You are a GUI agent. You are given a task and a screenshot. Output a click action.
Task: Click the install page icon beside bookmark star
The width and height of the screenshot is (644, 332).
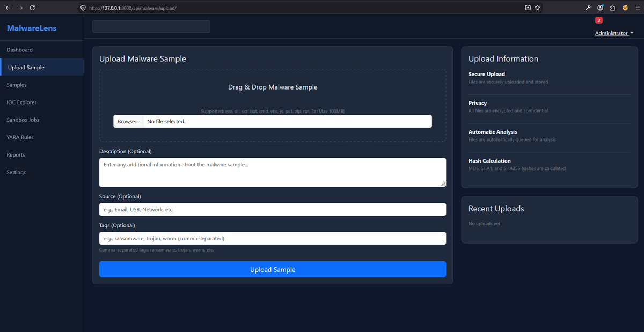(528, 8)
